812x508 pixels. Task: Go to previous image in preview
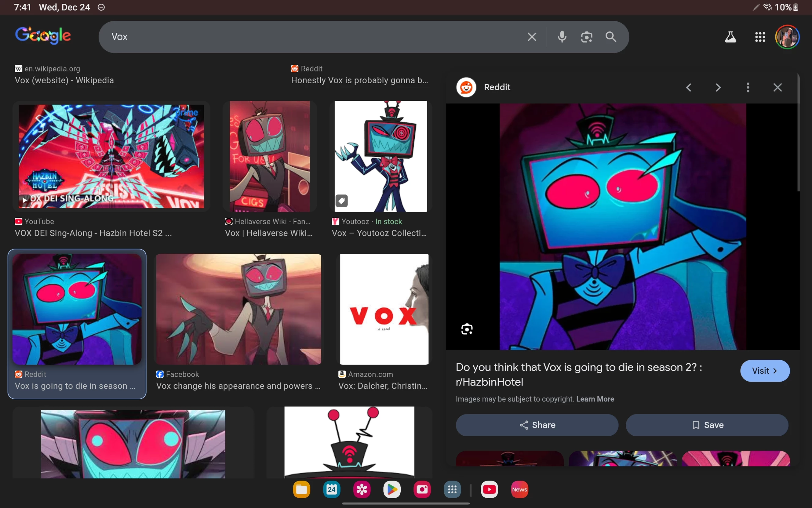(689, 87)
